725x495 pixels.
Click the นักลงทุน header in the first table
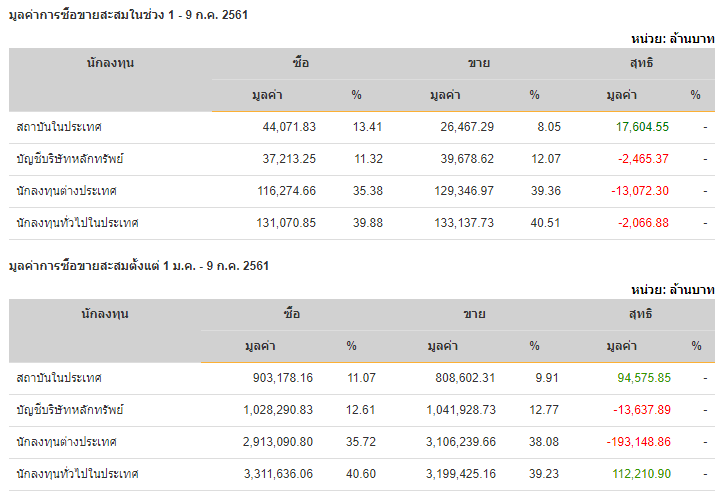110,63
